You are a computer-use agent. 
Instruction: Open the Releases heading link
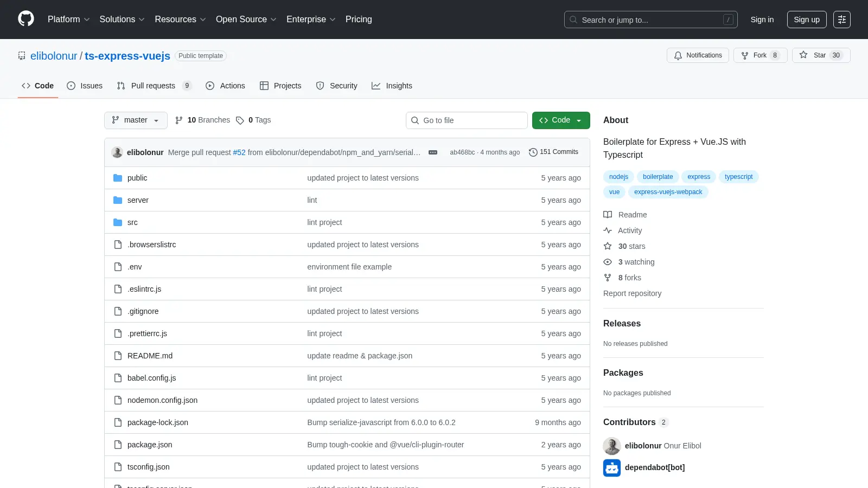[x=622, y=324]
